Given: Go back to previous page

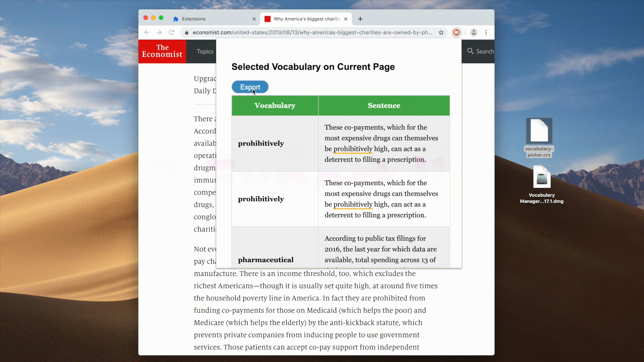Looking at the screenshot, I should click(x=147, y=33).
